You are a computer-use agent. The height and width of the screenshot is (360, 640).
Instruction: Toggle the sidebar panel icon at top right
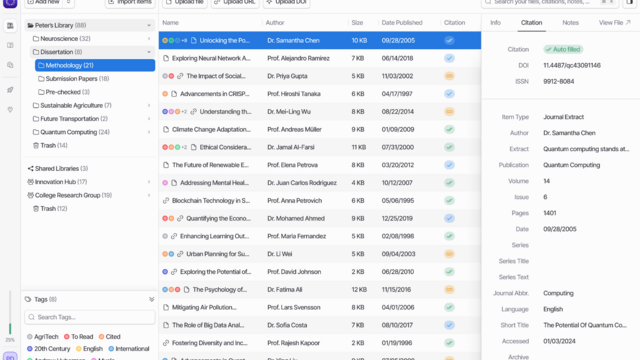click(x=630, y=2)
